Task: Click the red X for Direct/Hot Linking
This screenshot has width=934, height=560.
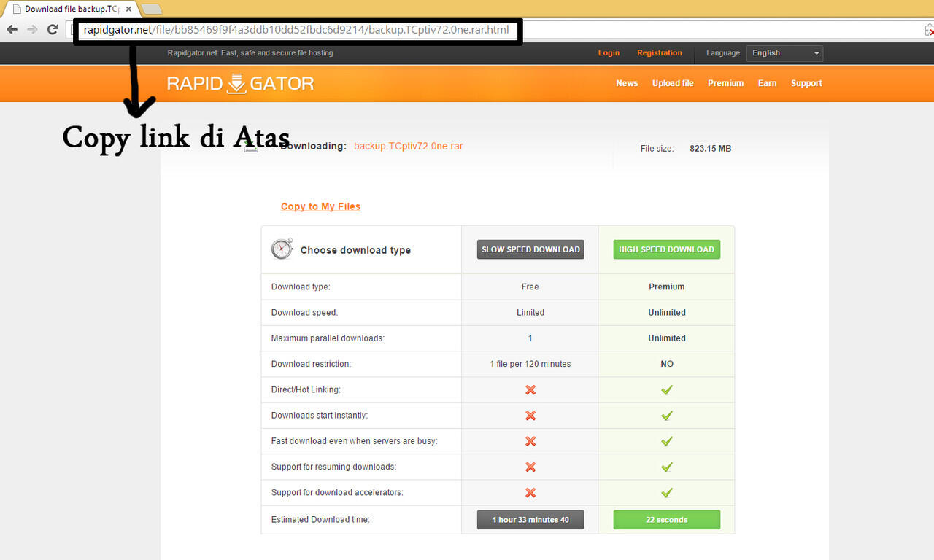Action: tap(530, 390)
